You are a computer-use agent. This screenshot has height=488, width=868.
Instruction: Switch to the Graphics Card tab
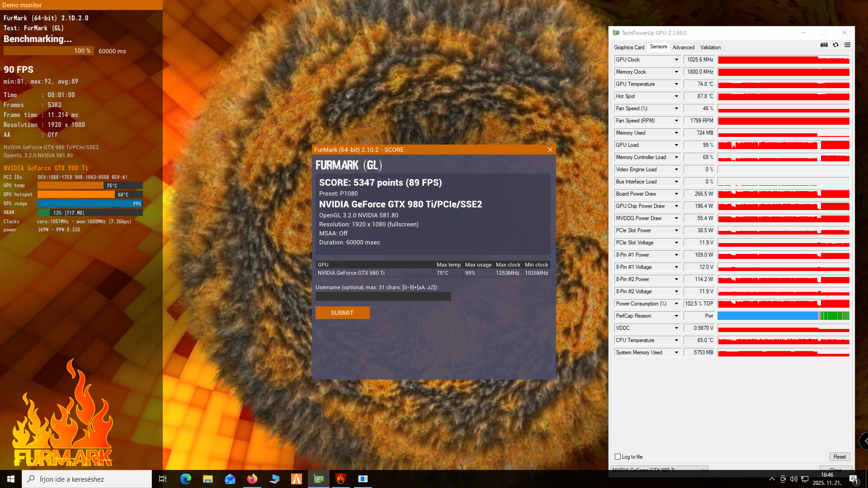[629, 47]
